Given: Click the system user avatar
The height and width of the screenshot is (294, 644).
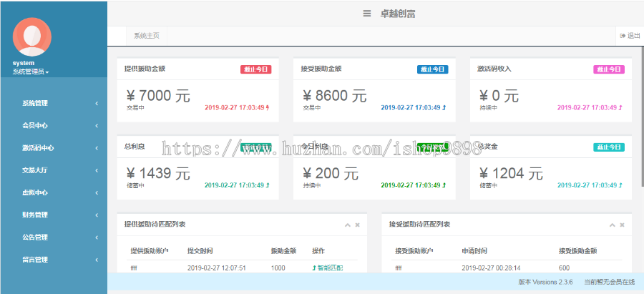Looking at the screenshot, I should click(32, 37).
